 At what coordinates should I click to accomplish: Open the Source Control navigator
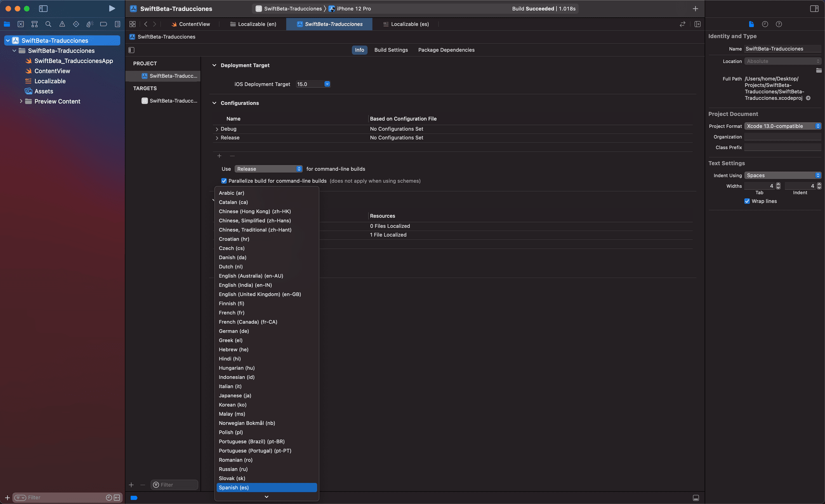(21, 24)
